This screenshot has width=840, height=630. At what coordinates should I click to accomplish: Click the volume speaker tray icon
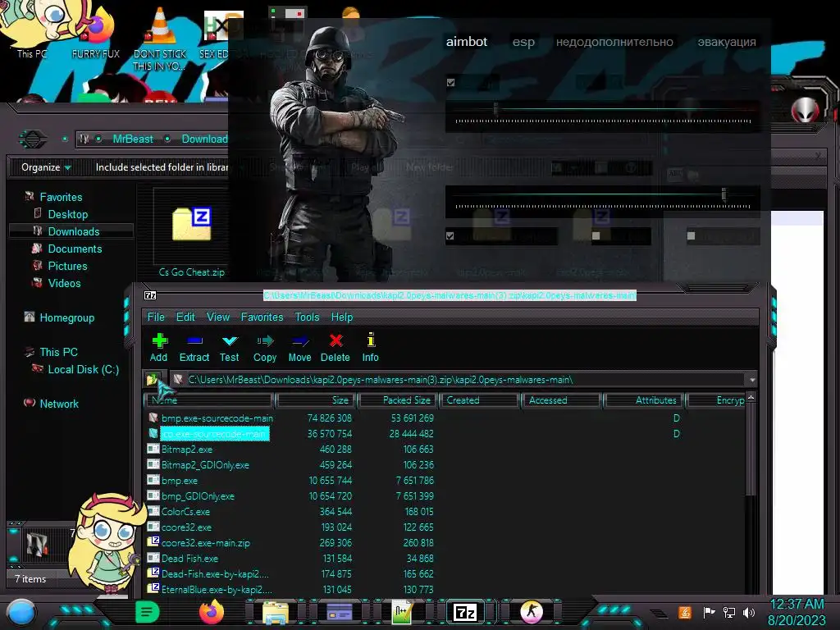749,612
